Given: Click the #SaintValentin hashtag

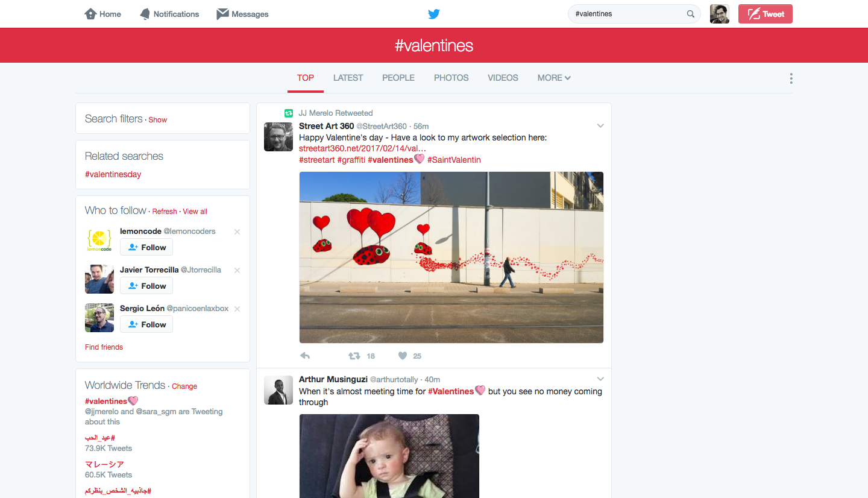Looking at the screenshot, I should point(454,160).
